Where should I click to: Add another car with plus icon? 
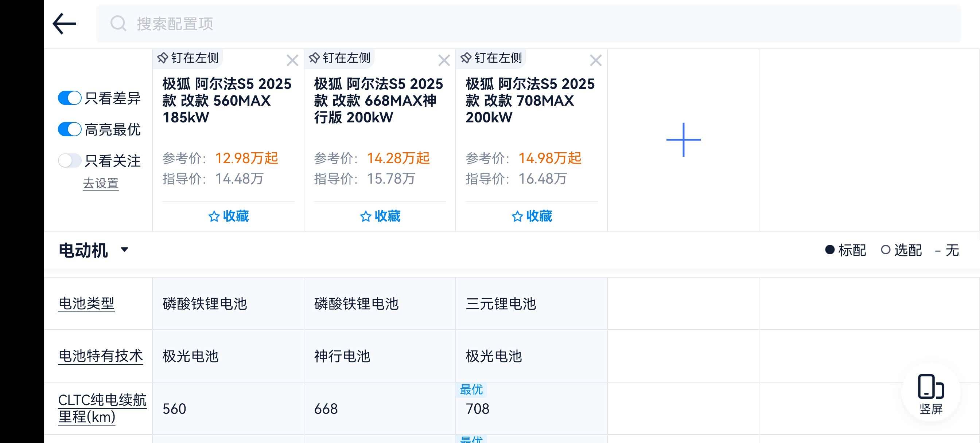(x=683, y=140)
